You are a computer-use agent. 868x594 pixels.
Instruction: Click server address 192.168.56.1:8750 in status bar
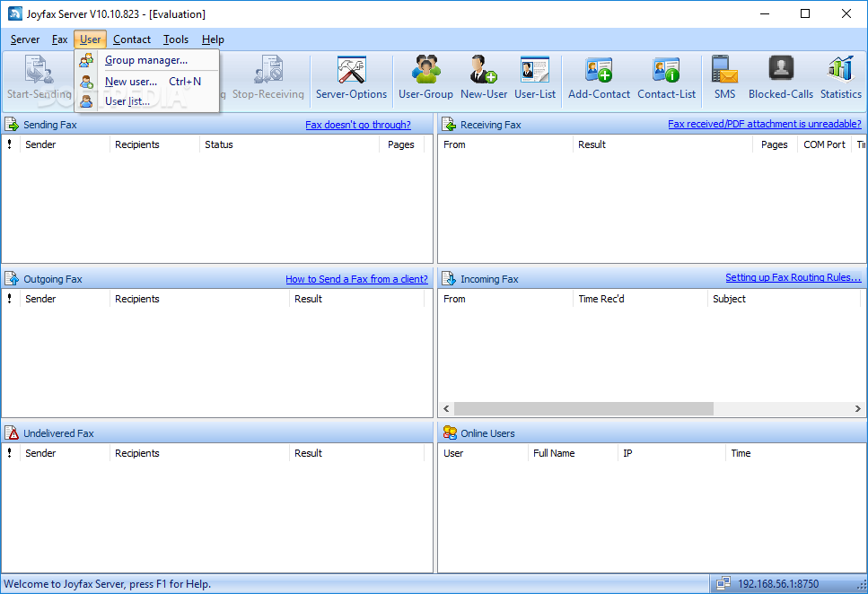777,583
